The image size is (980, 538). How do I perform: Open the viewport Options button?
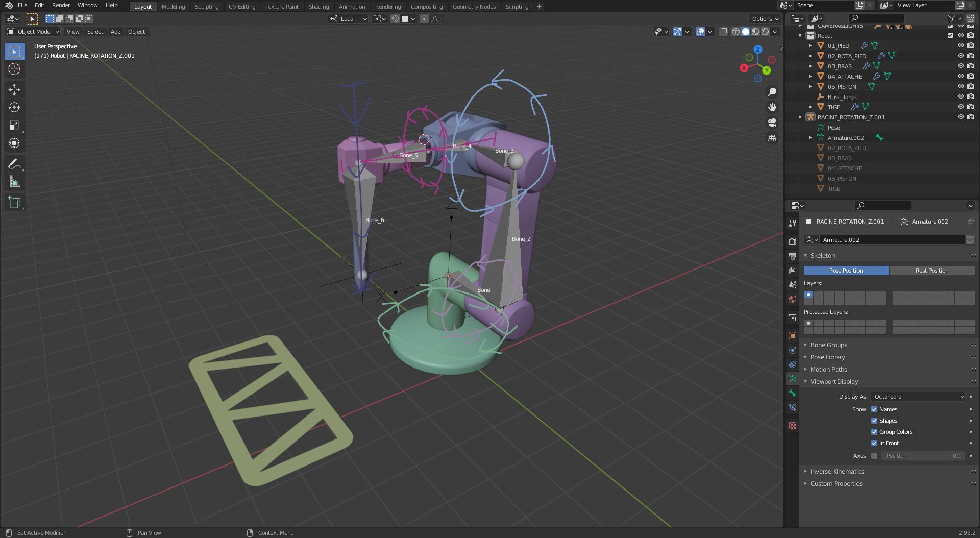pos(765,19)
